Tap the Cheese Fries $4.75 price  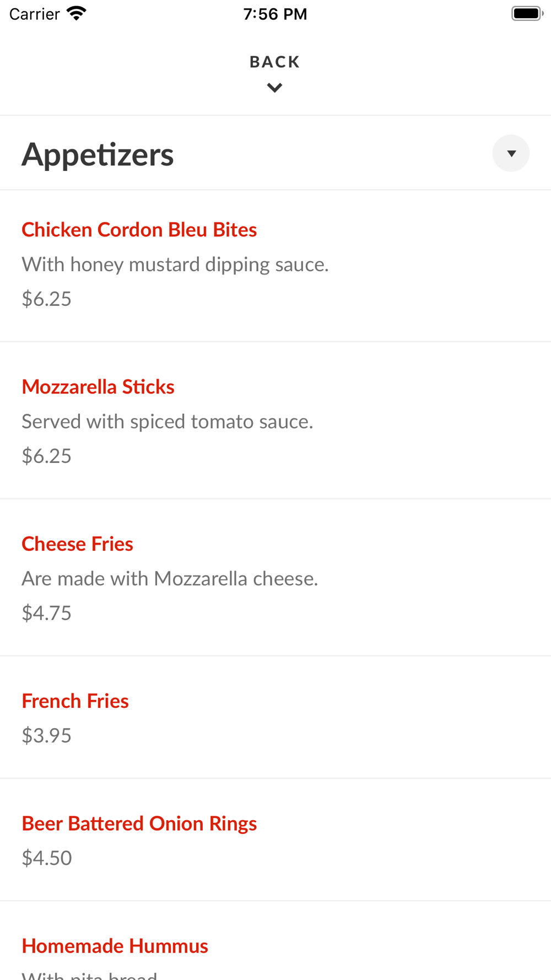(x=46, y=613)
